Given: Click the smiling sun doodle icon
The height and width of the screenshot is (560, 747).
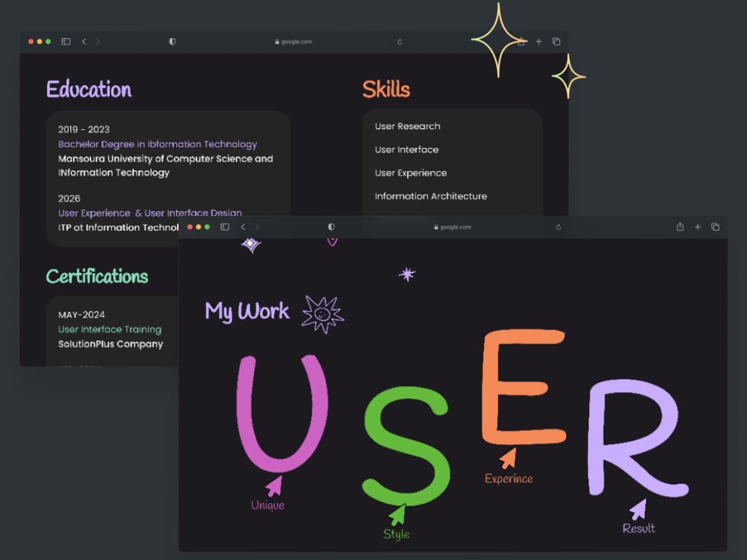Looking at the screenshot, I should (x=323, y=314).
